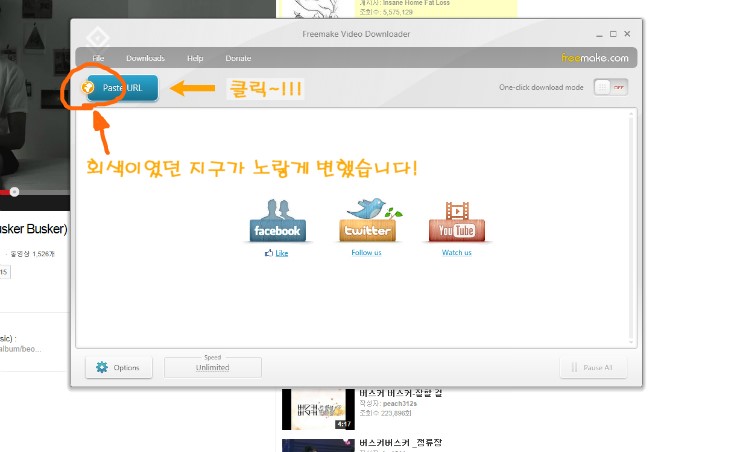Viewport: 740px width, 452px height.
Task: Click the Freemake Video Downloader title text
Action: click(356, 34)
